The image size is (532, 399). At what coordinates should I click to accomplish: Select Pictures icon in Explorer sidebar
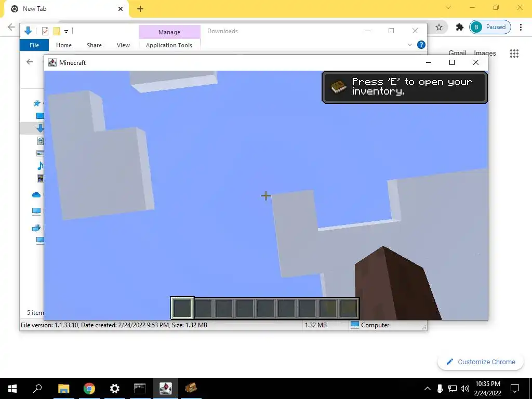40,153
